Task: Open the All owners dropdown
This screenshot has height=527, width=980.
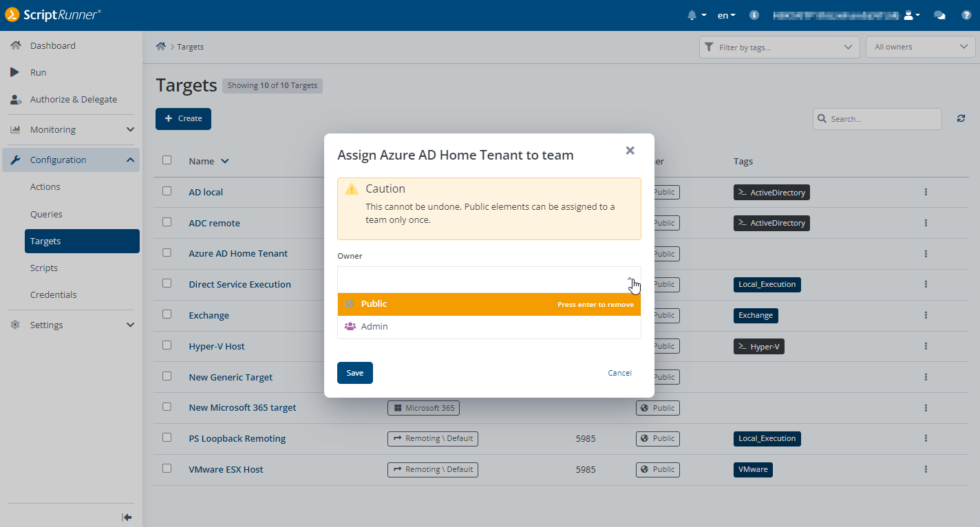Action: (920, 47)
